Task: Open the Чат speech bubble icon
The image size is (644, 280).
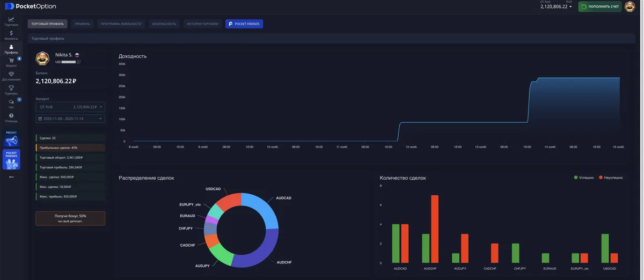Action: pyautogui.click(x=11, y=102)
